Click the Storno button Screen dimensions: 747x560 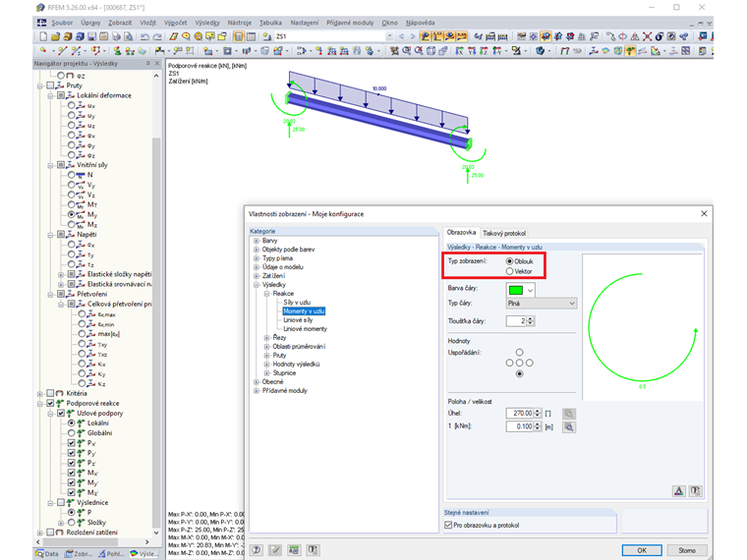686,550
